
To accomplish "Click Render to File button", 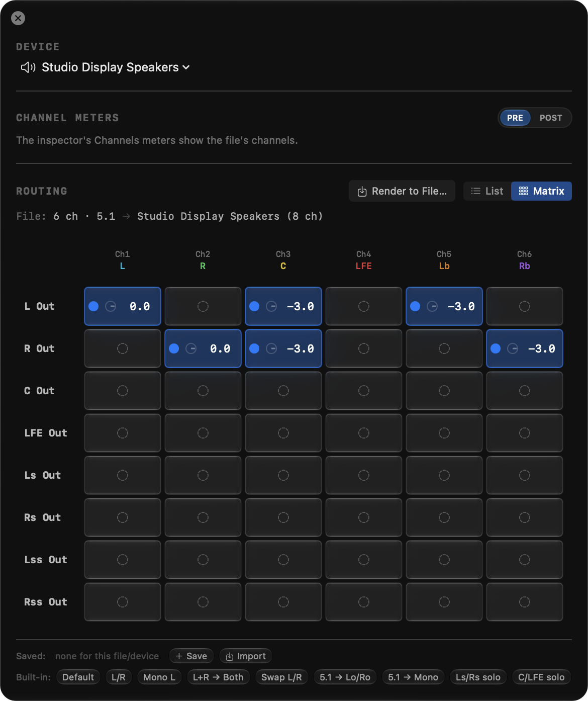I will click(402, 191).
